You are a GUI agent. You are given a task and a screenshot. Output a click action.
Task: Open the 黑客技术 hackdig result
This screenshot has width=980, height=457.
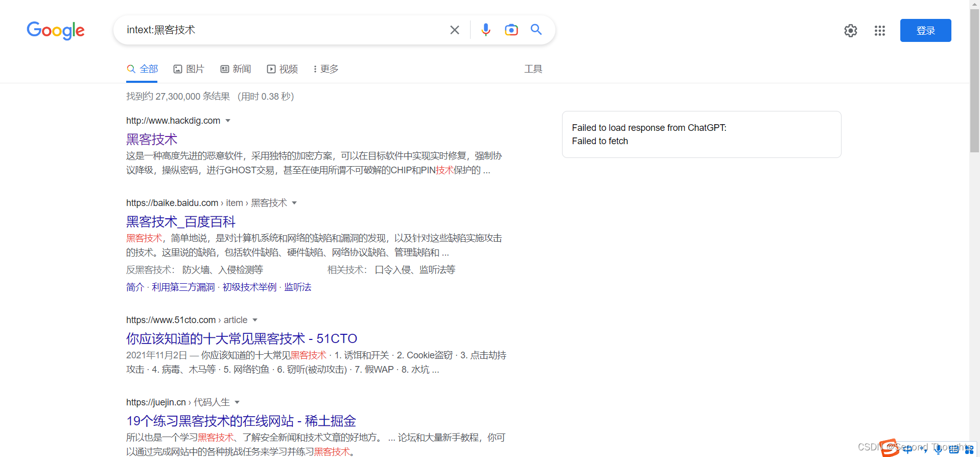pyautogui.click(x=152, y=139)
